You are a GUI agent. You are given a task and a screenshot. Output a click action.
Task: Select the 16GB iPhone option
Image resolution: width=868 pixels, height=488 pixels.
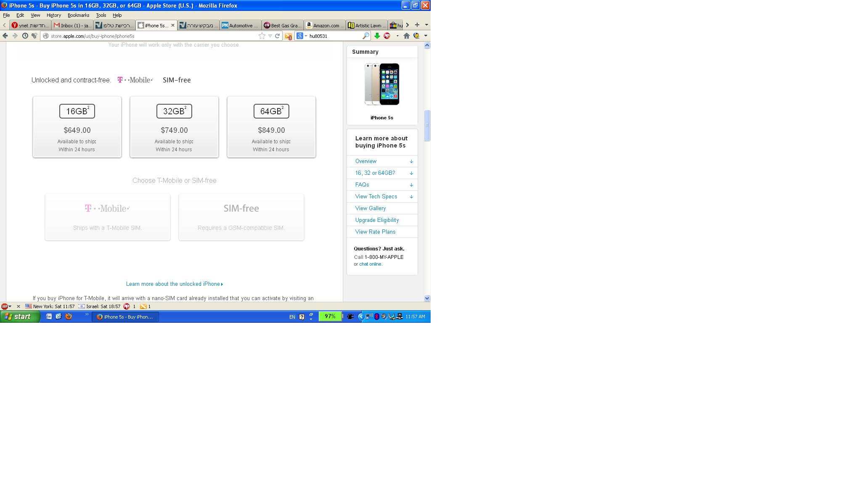pos(77,127)
